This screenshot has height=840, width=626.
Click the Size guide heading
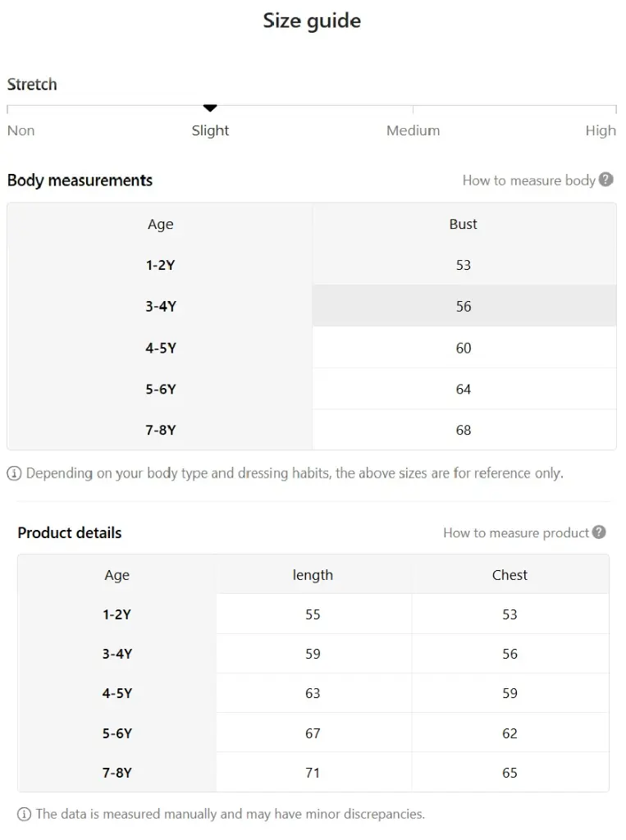312,21
